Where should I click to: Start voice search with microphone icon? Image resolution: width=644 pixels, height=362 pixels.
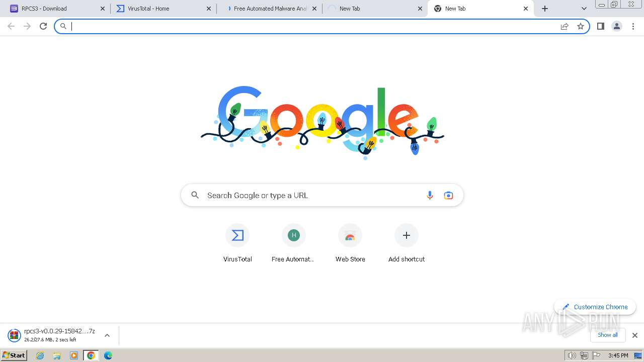pyautogui.click(x=430, y=195)
